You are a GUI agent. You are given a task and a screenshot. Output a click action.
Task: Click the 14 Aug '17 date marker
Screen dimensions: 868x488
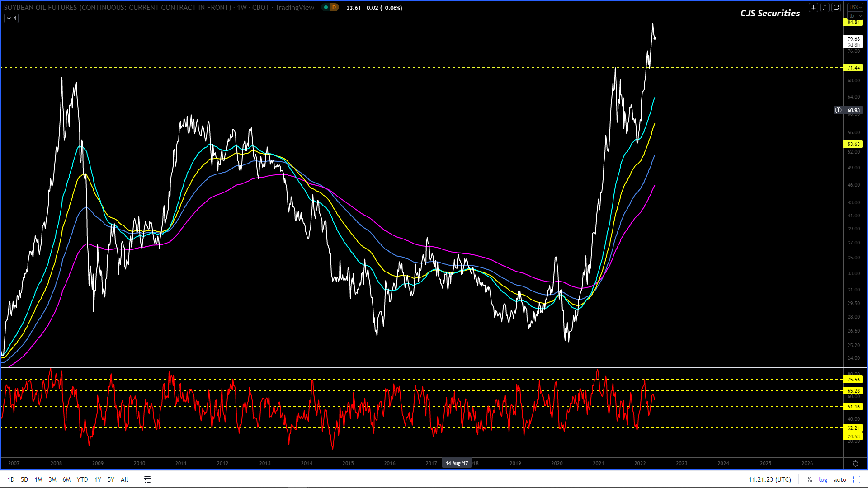coord(457,463)
